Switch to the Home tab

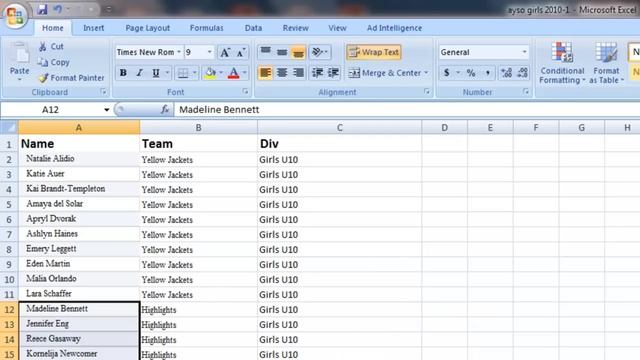coord(53,28)
